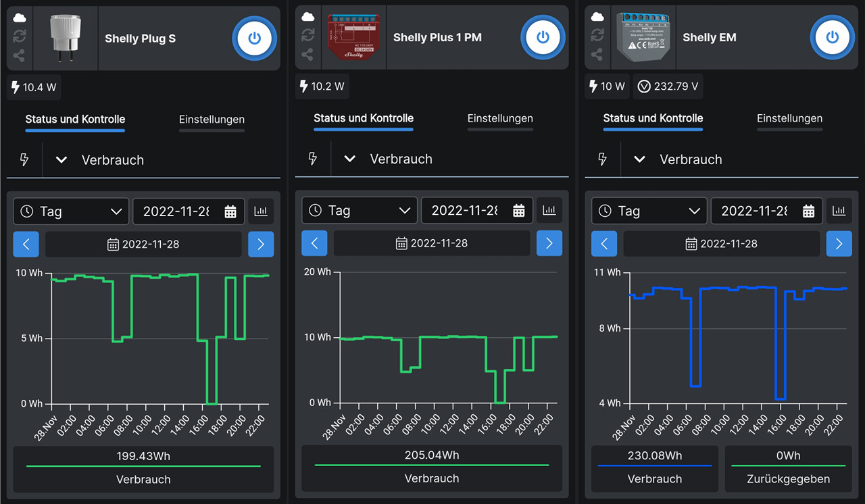Screen dimensions: 865x504
Task: Open Tag period dropdown for Shelly Plus 1 PM
Action: (x=360, y=210)
